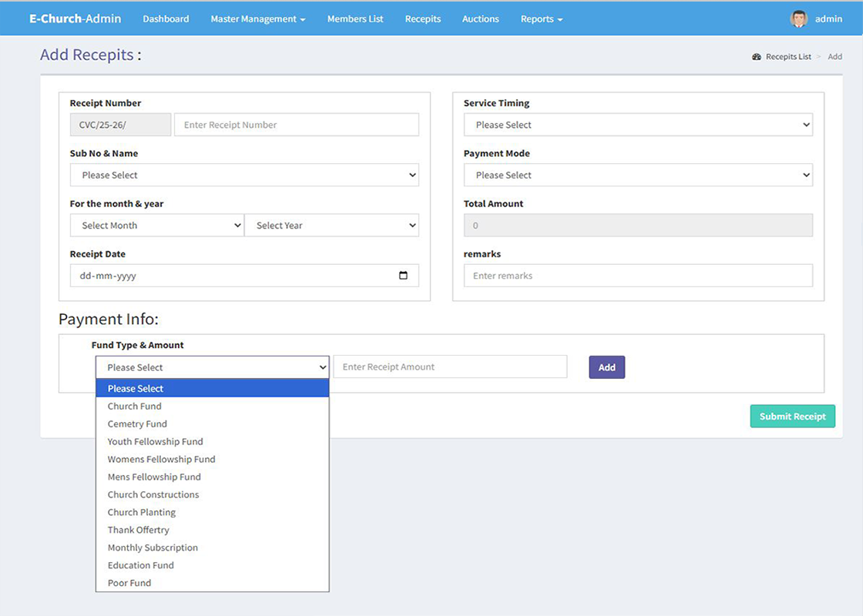Select Youth Fellowship Fund option
863x616 pixels.
pyautogui.click(x=156, y=442)
